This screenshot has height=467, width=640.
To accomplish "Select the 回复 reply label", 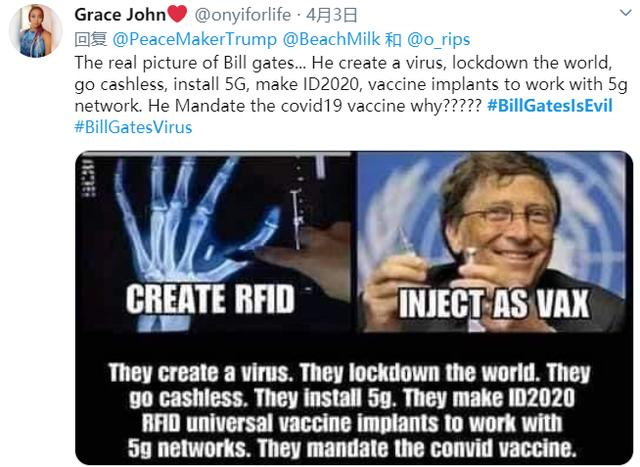I will 91,40.
